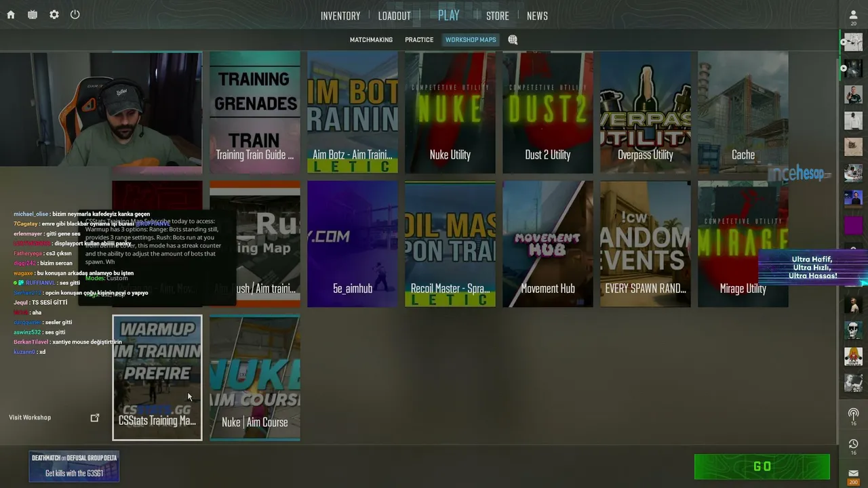
Task: Select the white hoodie avatar friend
Action: pyautogui.click(x=853, y=121)
